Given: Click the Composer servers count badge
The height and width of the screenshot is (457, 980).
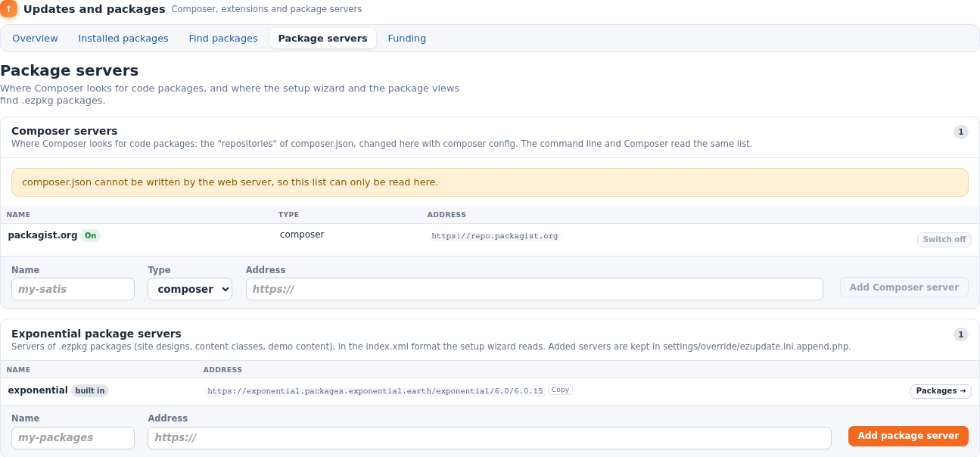Looking at the screenshot, I should [x=961, y=132].
